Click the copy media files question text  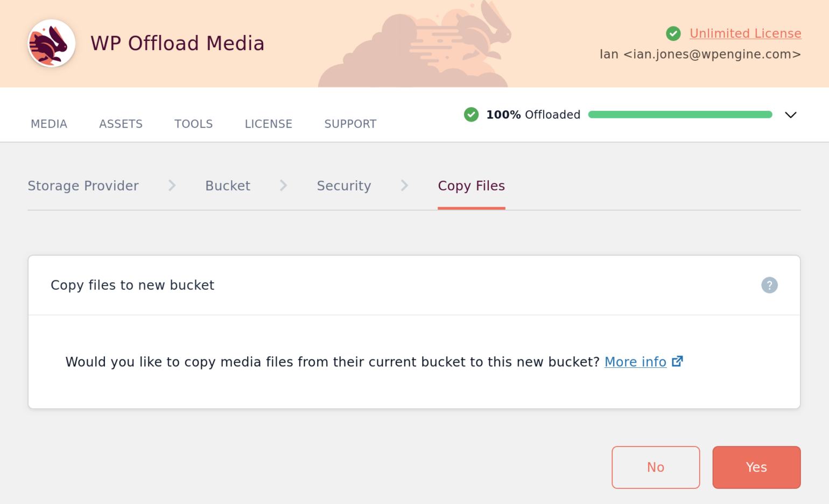point(333,362)
